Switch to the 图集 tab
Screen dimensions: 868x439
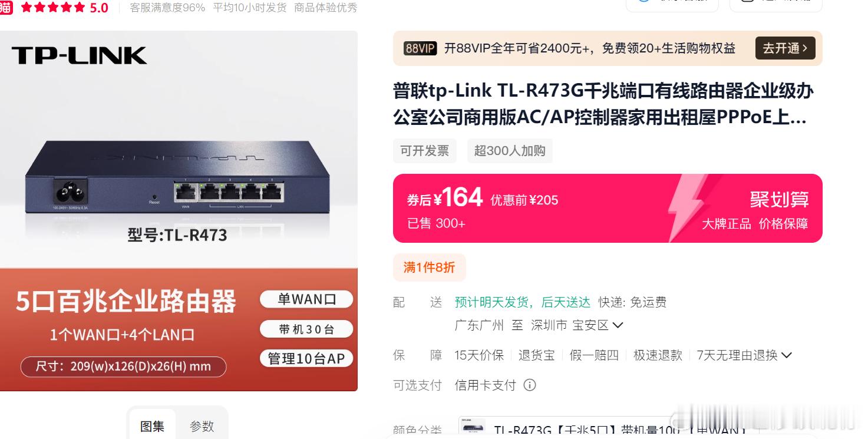pyautogui.click(x=152, y=426)
